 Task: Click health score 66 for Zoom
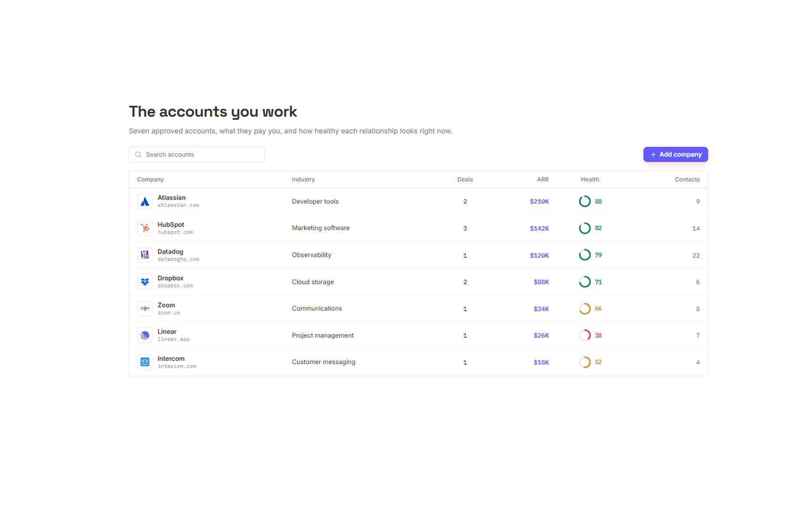(x=598, y=309)
